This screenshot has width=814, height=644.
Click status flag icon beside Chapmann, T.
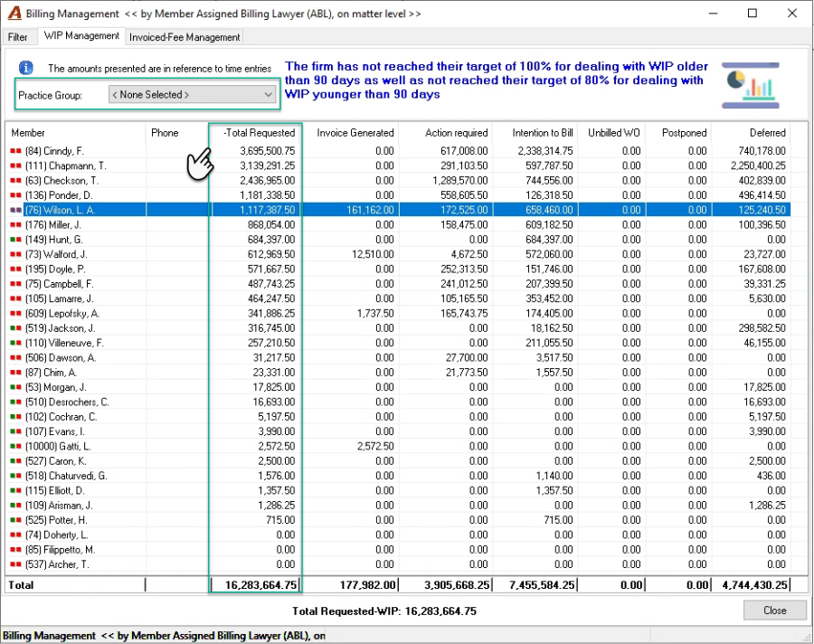pyautogui.click(x=15, y=166)
